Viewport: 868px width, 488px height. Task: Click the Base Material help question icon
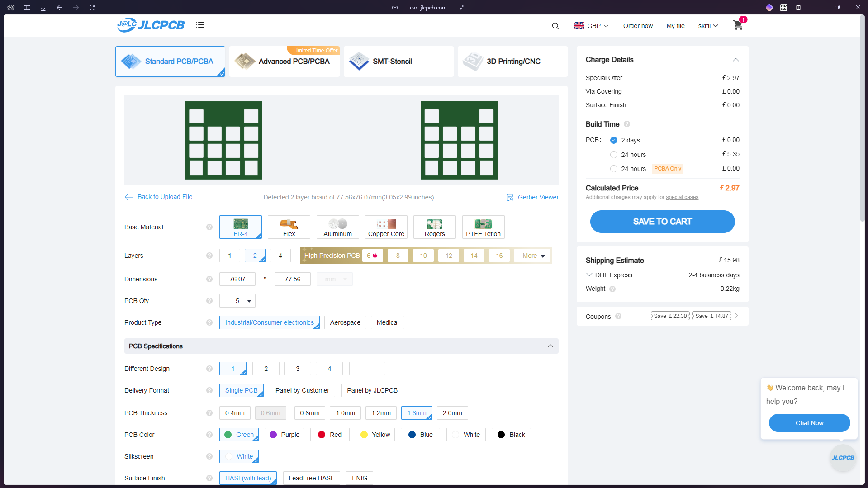(209, 227)
